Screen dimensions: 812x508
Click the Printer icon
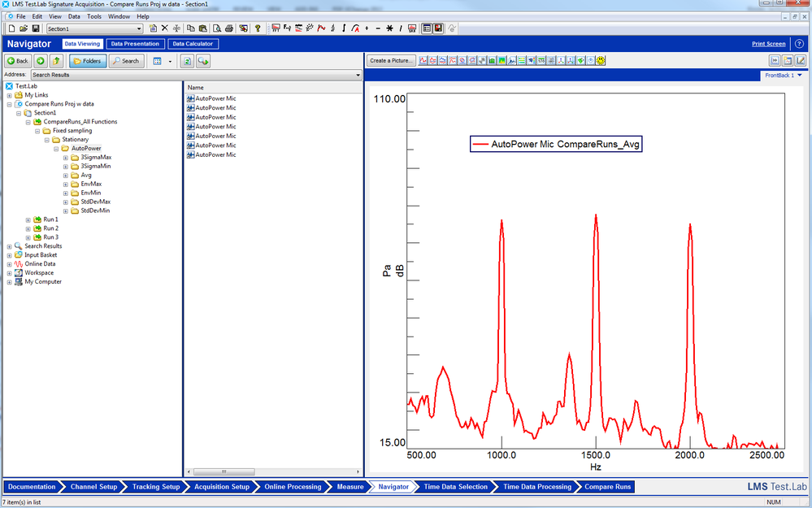pyautogui.click(x=229, y=28)
